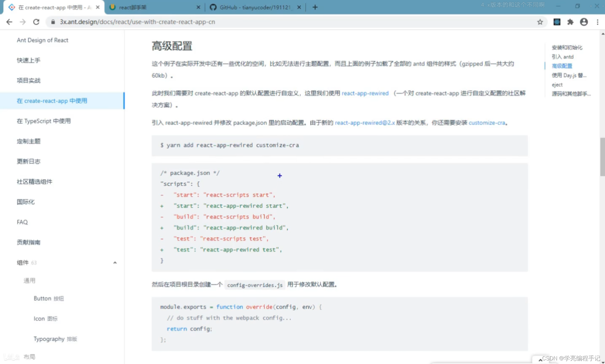Switch to the GitHub tianyucoder tab

(x=256, y=7)
